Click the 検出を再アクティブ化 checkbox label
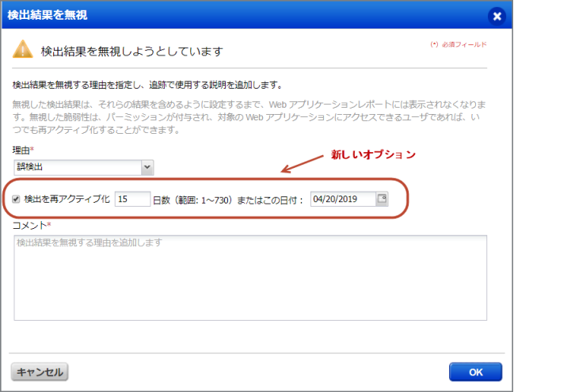Image resolution: width=571 pixels, height=392 pixels. click(x=67, y=200)
